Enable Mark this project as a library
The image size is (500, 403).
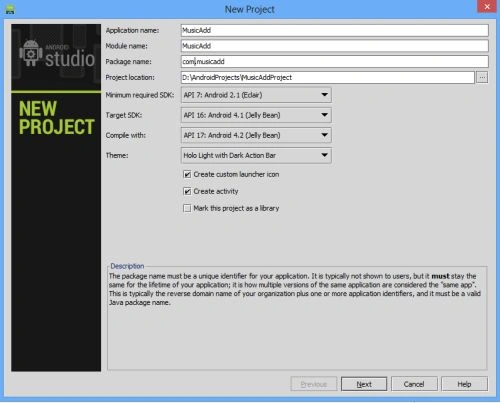(x=187, y=208)
